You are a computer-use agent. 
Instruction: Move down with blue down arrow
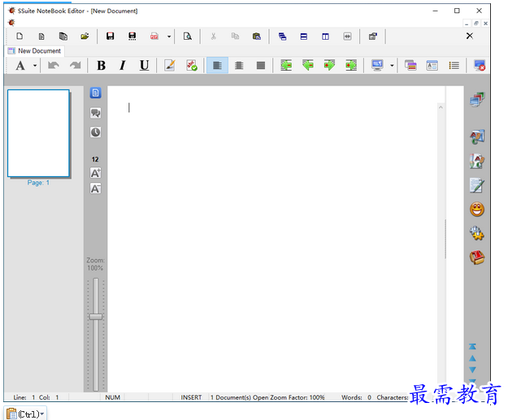[x=472, y=370]
